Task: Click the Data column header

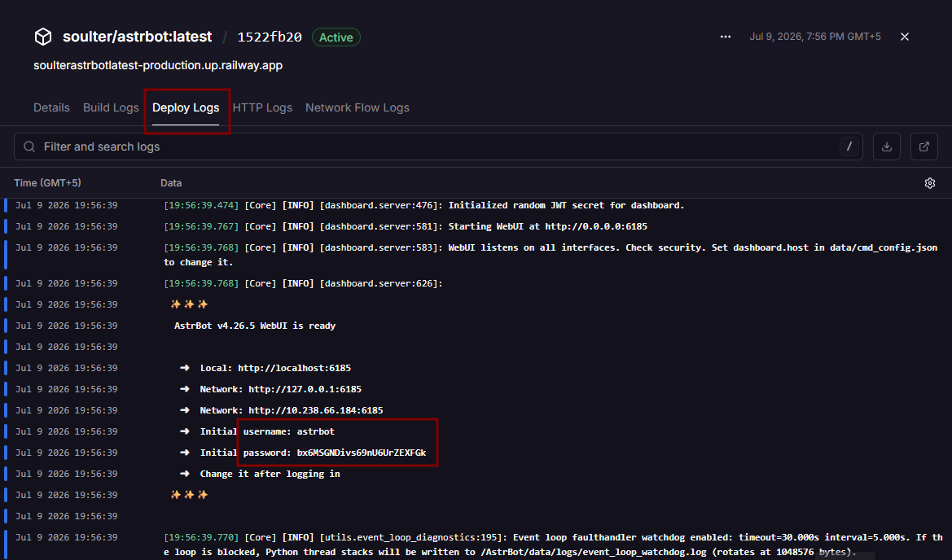Action: point(171,182)
